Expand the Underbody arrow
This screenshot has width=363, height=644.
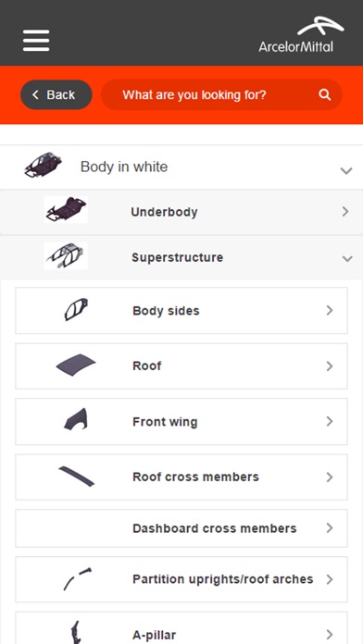point(345,212)
